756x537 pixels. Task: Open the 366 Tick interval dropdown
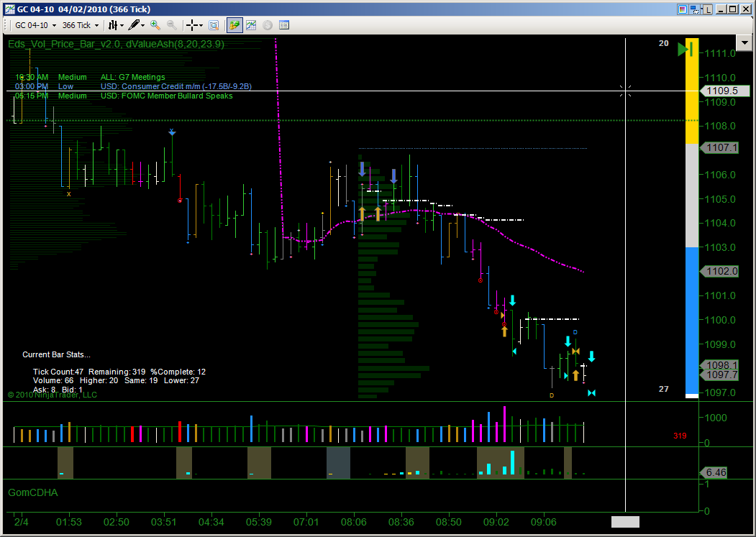[81, 25]
